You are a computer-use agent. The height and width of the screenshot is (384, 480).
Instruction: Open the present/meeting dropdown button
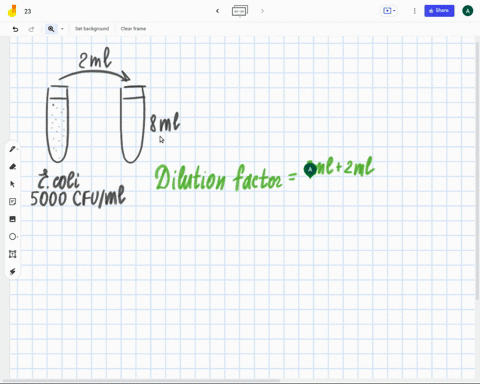coord(389,11)
